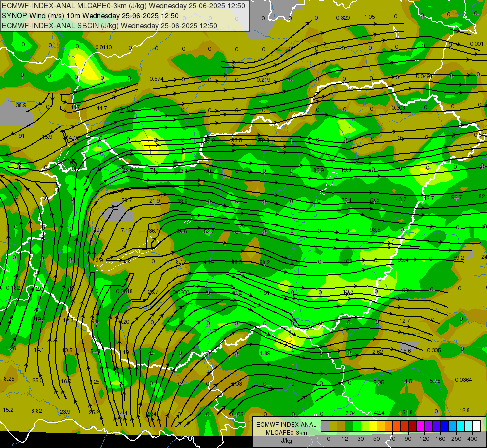
Task: Click the 95.4 map value
Action: [x=403, y=260]
